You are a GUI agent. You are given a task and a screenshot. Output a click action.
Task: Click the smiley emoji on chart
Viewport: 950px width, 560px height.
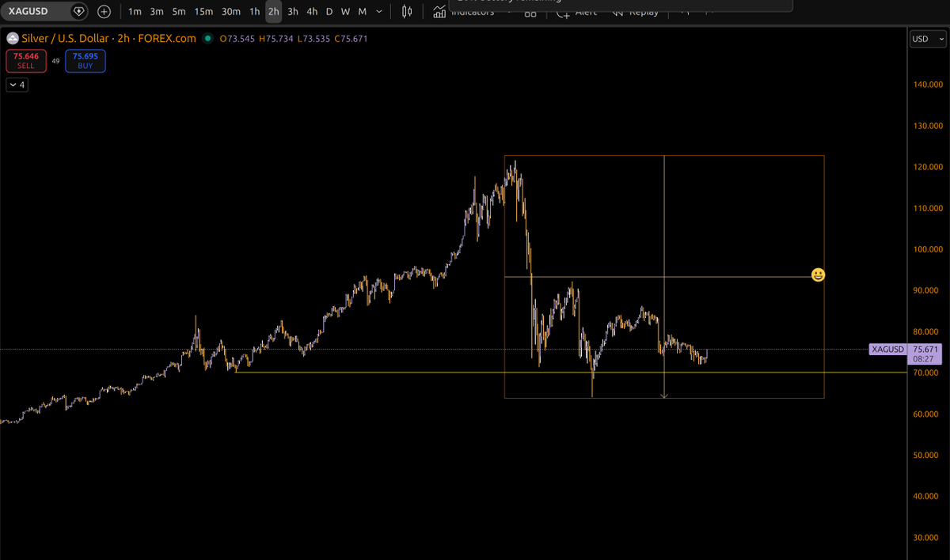(x=819, y=274)
